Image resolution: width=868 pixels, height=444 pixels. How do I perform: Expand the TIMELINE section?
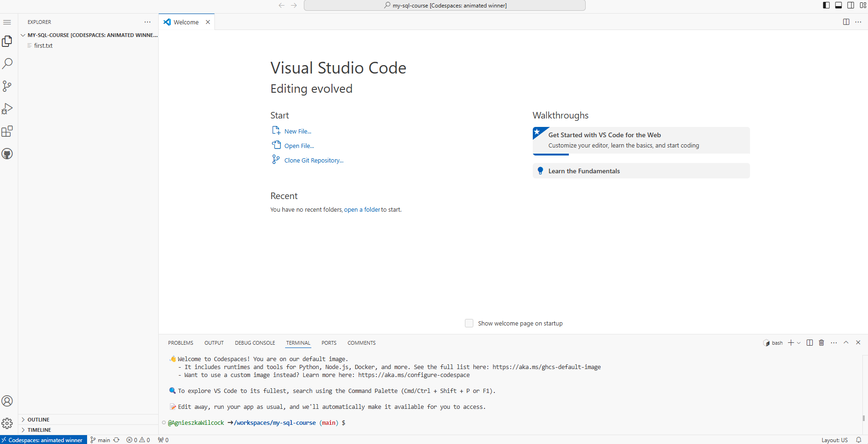coord(88,430)
